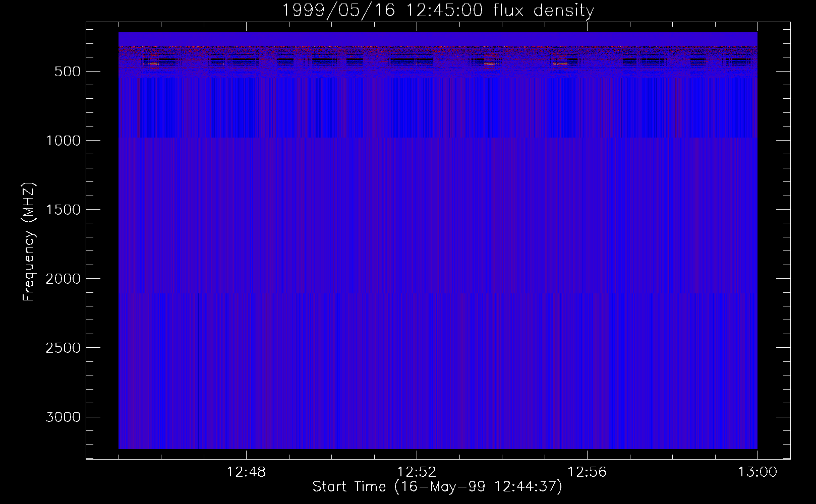Viewport: 816px width, 504px height.
Task: Click the 'Start Time (16-May-99 12:44:37)' axis label
Action: tap(437, 487)
